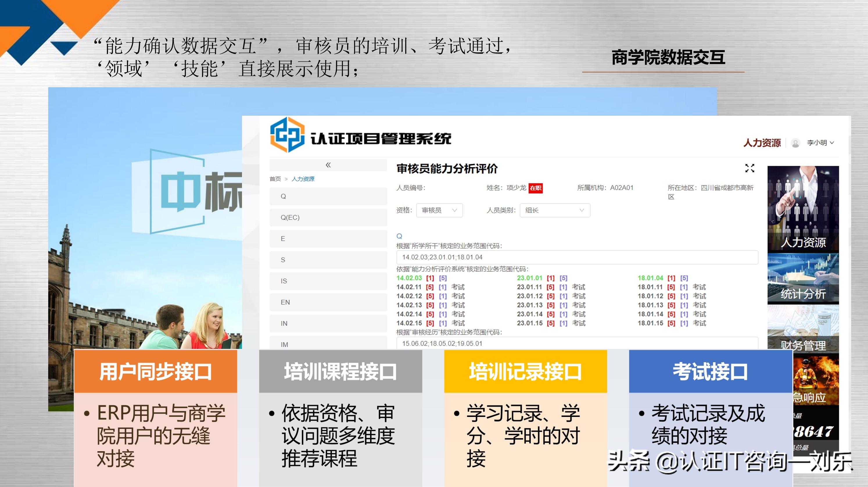Click the red 在职 status badge

pos(536,188)
